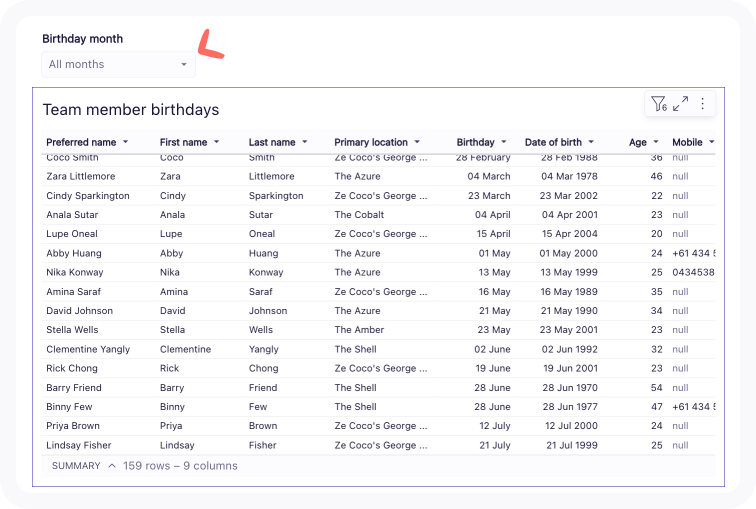
Task: Select the Barry Friend preferred name cell
Action: (74, 388)
